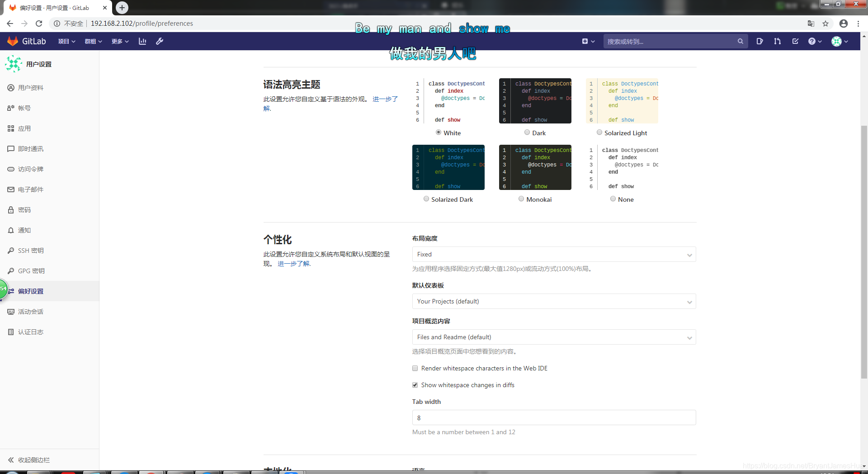Click the Monokai code preview

tap(535, 167)
